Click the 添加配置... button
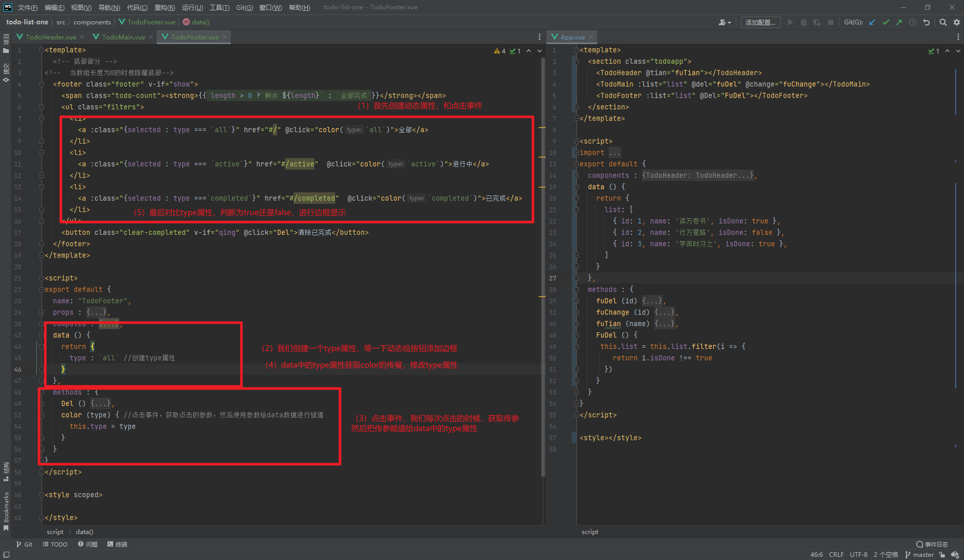This screenshot has height=560, width=964. coord(760,22)
